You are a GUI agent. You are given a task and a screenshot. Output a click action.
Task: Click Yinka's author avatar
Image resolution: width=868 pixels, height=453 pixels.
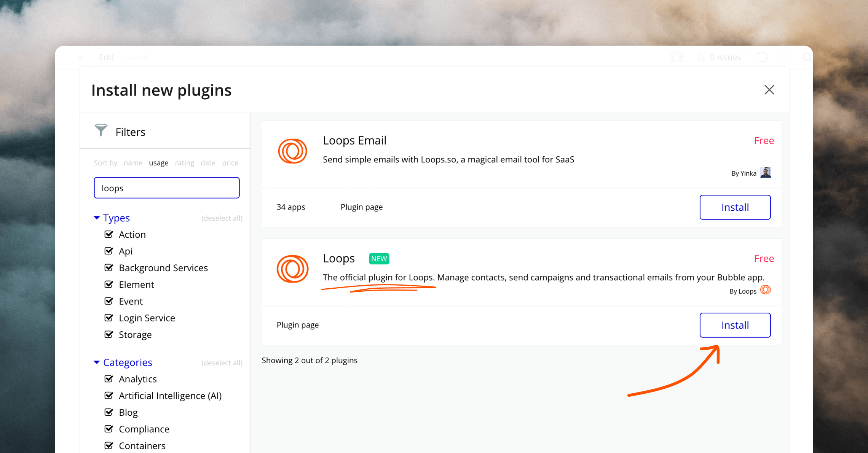point(766,173)
